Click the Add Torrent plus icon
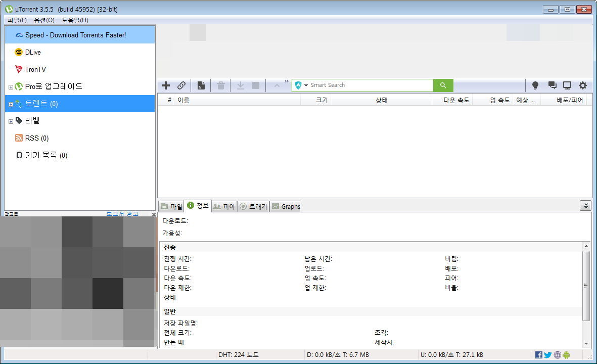597x364 pixels. tap(166, 85)
